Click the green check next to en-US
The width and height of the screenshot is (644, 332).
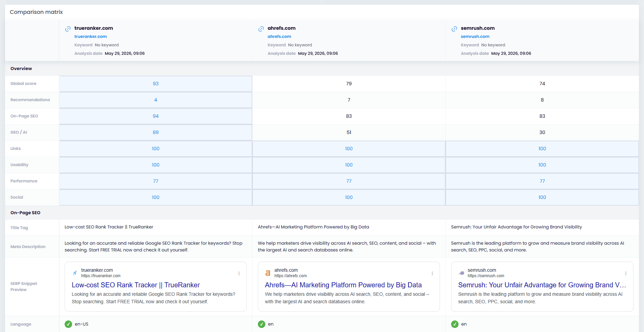click(68, 324)
